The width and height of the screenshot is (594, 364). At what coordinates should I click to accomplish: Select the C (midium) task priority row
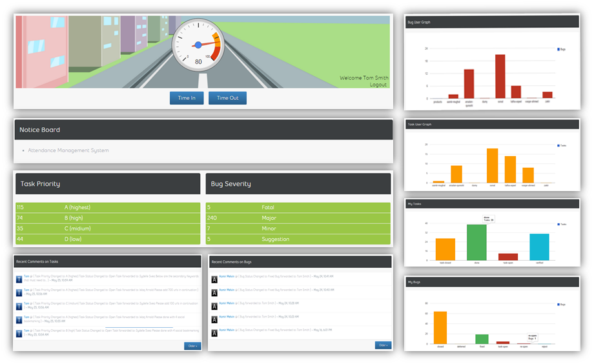click(108, 228)
